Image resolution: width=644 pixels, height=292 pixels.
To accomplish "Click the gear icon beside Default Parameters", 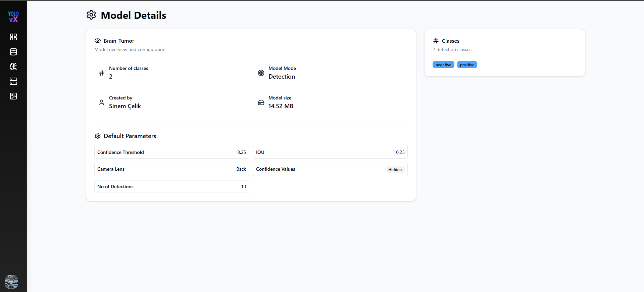I will pyautogui.click(x=98, y=136).
